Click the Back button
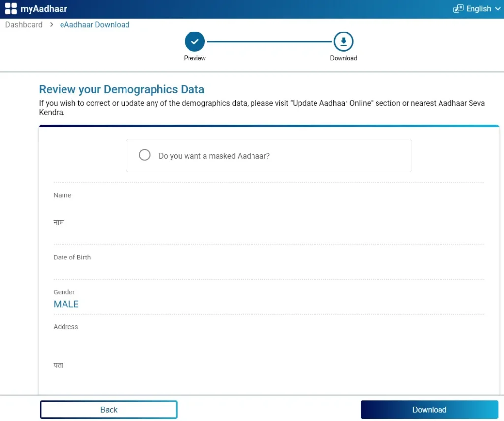This screenshot has height=421, width=504. [x=108, y=409]
